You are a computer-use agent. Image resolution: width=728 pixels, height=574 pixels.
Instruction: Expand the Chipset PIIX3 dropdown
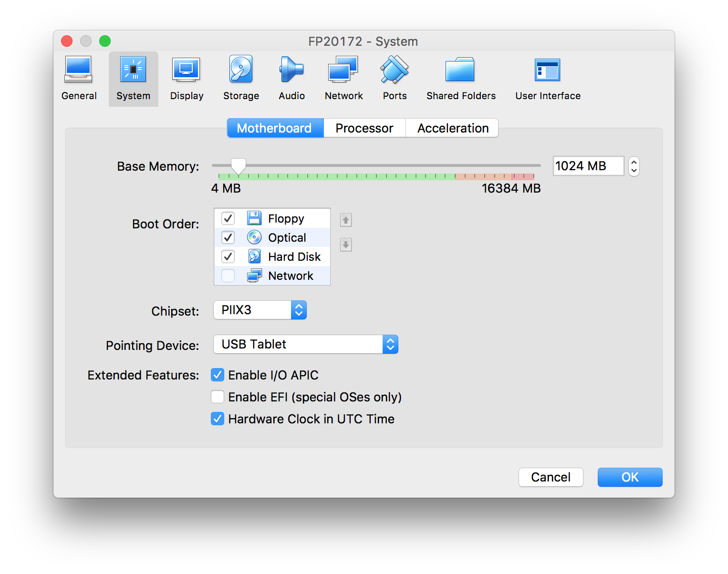(x=260, y=310)
